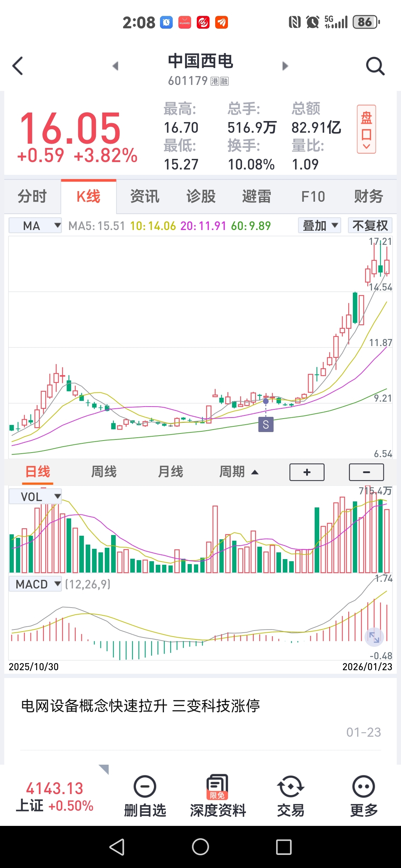Open the 资讯 tab
This screenshot has height=868, width=401.
click(145, 196)
